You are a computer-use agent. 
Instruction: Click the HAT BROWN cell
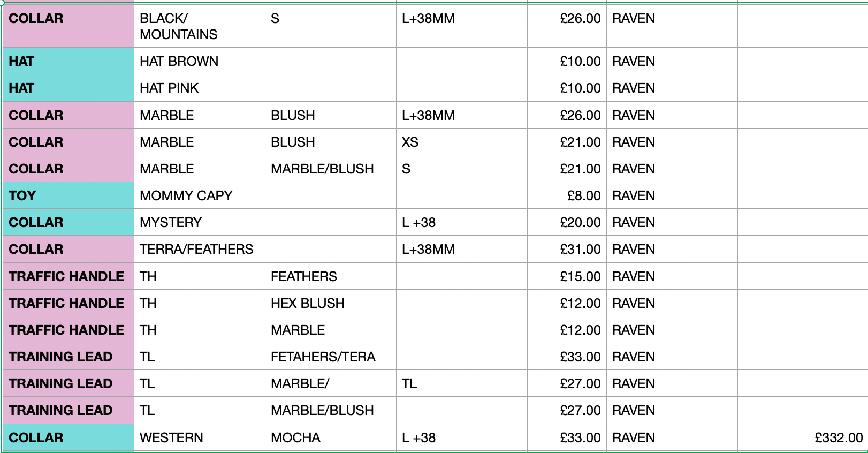tap(199, 61)
